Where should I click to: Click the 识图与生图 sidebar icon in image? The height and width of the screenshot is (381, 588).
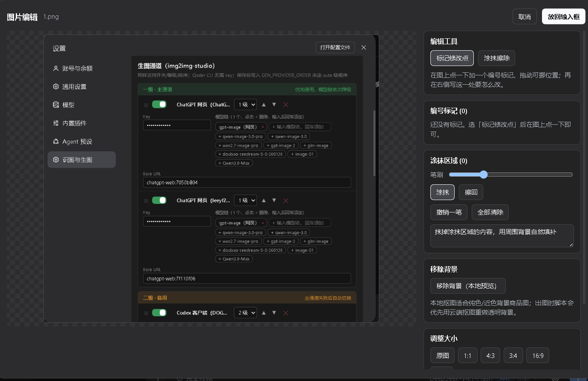[x=56, y=160]
